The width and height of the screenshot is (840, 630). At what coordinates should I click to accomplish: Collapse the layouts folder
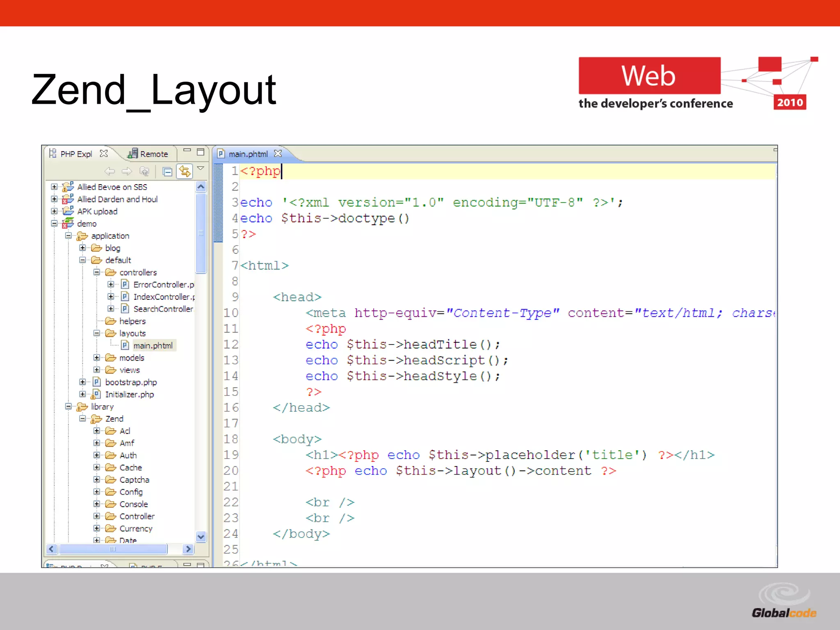point(97,333)
